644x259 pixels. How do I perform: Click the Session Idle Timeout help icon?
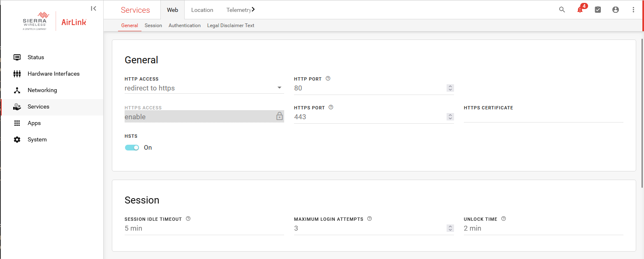click(188, 219)
